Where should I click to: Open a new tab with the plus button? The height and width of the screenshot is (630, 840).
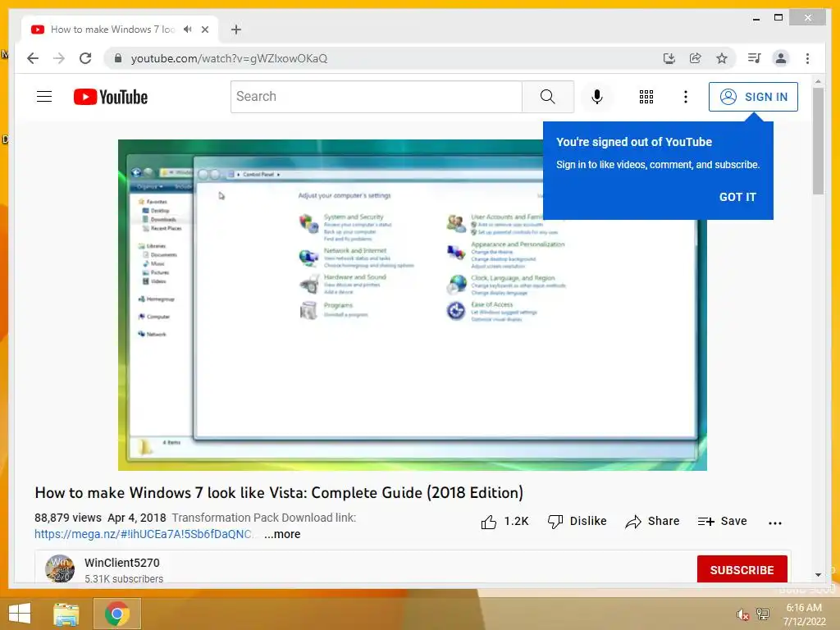click(236, 30)
